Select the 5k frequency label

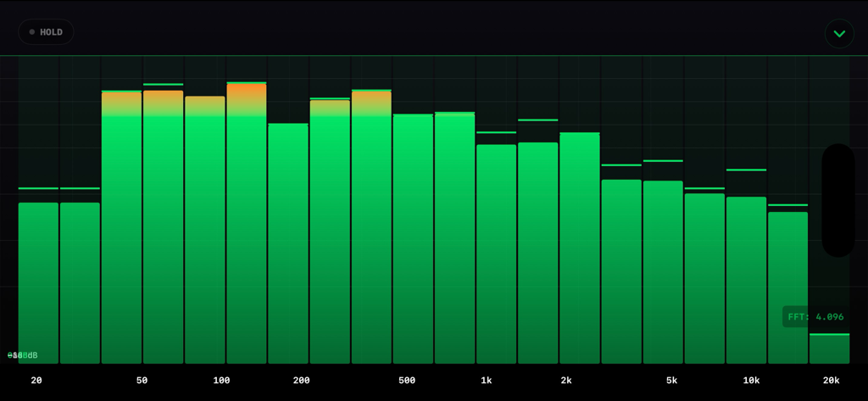(671, 381)
